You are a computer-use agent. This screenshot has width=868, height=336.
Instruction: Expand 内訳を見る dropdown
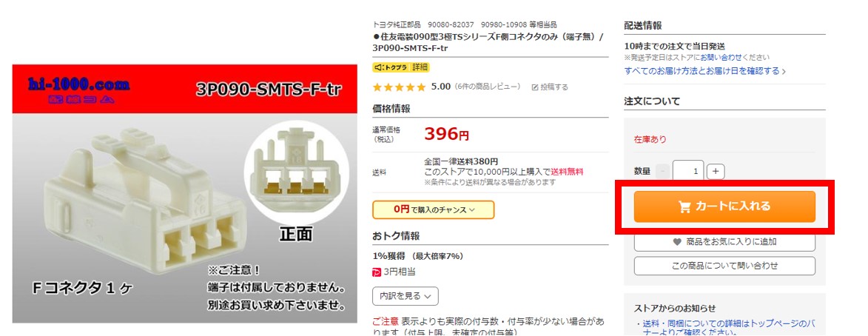click(x=406, y=296)
